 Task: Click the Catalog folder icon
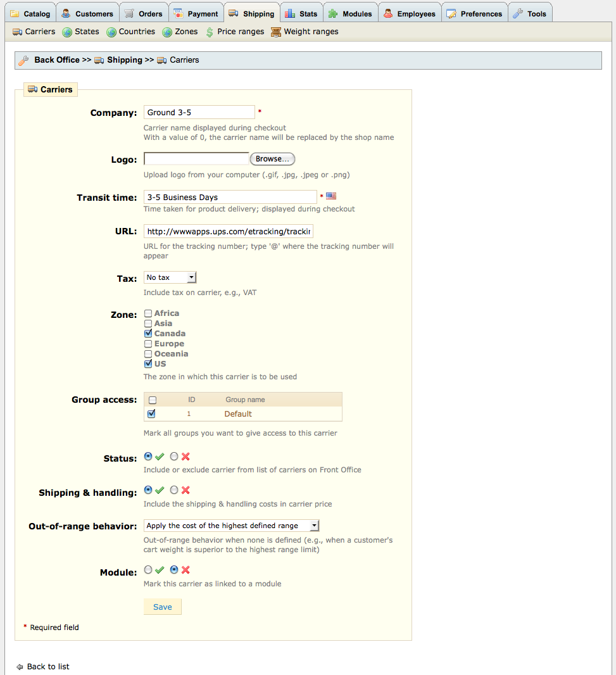click(15, 14)
